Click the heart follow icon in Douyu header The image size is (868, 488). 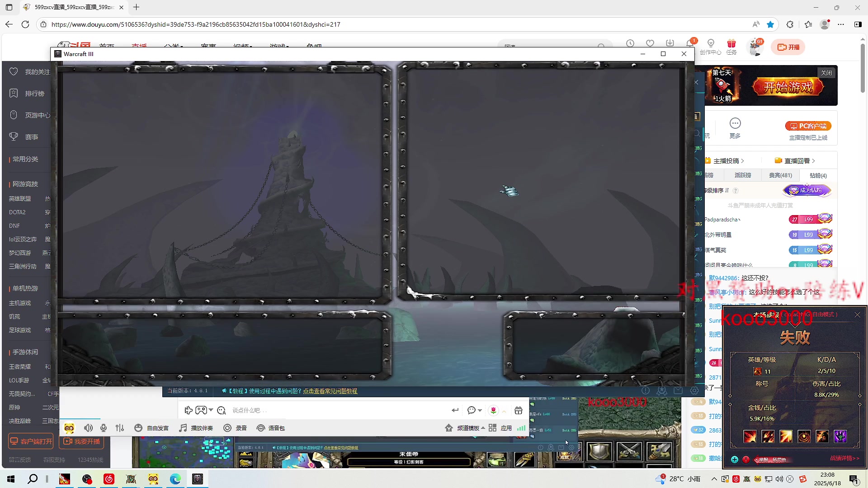pos(650,43)
